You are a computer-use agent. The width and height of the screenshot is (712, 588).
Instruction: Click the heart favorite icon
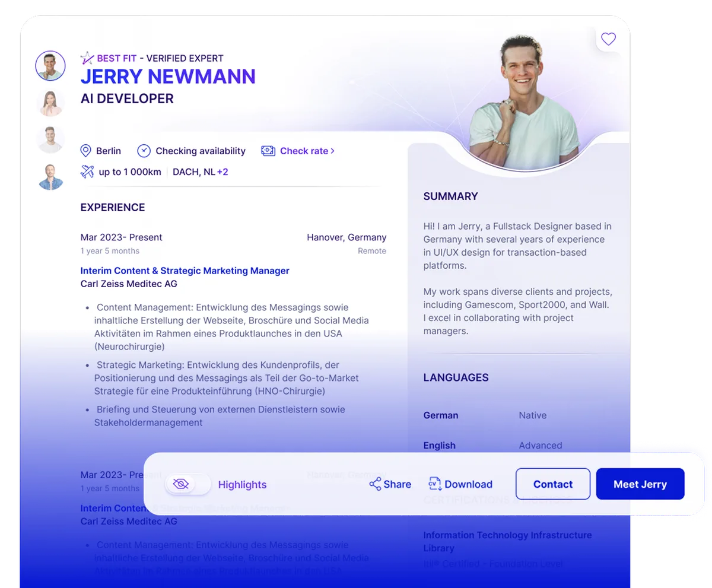(x=608, y=39)
